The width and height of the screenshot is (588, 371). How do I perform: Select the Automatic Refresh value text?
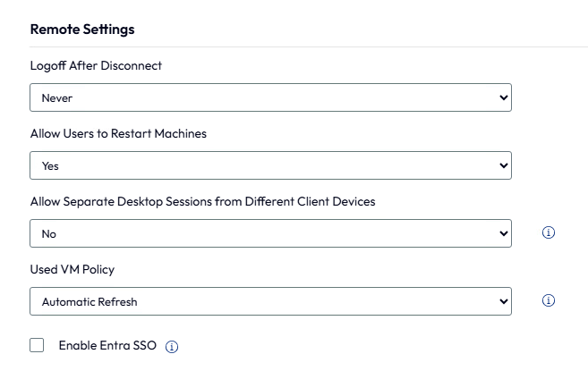coord(89,301)
